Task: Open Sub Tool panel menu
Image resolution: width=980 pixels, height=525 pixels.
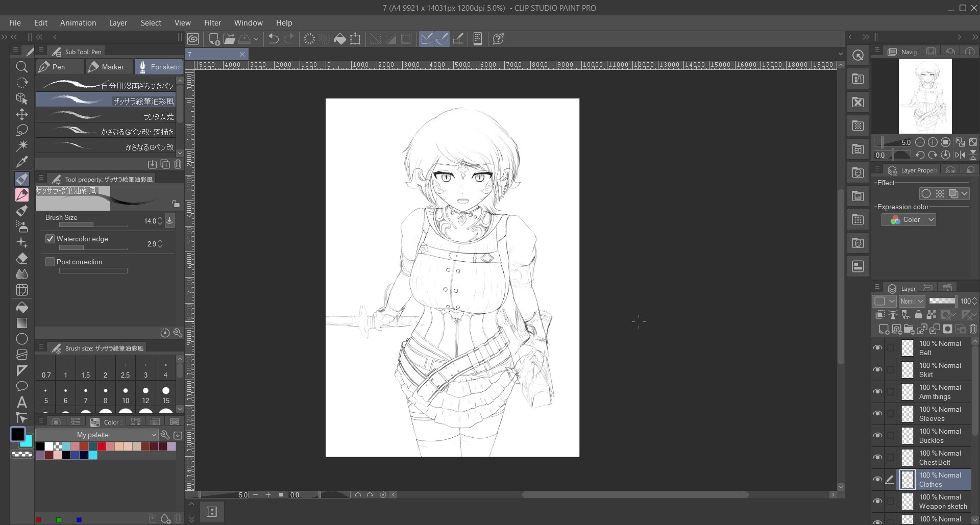Action: (x=41, y=51)
